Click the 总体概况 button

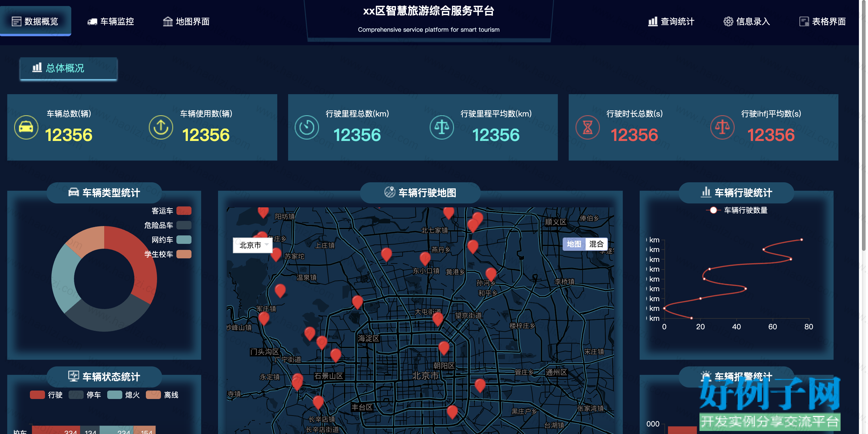click(68, 68)
